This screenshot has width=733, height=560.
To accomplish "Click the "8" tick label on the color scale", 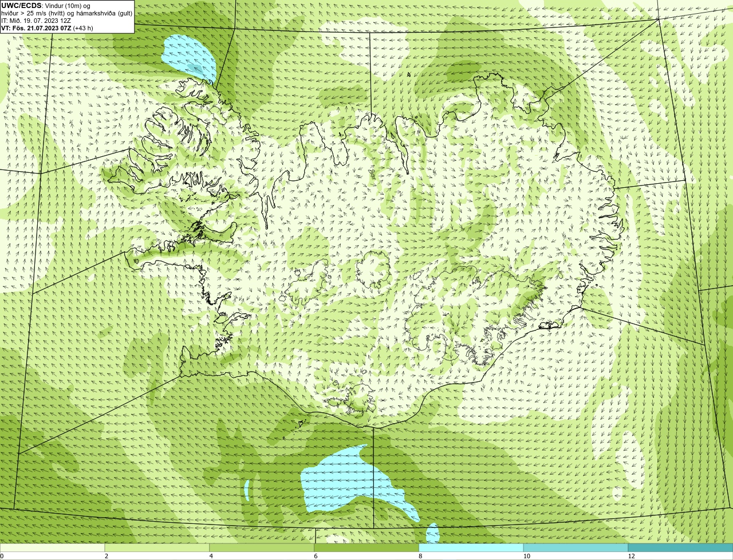I will point(420,556).
